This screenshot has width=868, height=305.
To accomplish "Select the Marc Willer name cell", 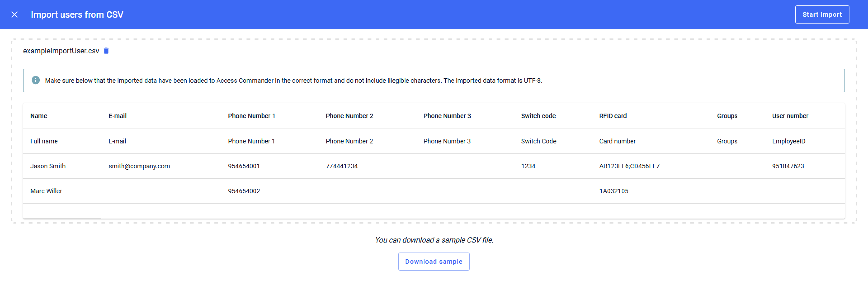I will click(46, 191).
